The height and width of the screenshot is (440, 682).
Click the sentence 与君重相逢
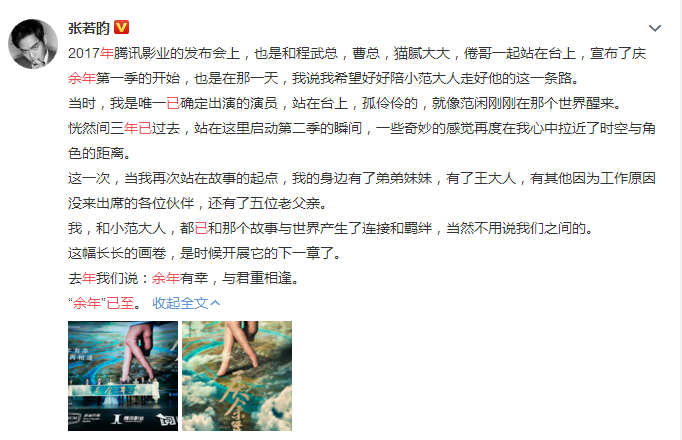257,278
